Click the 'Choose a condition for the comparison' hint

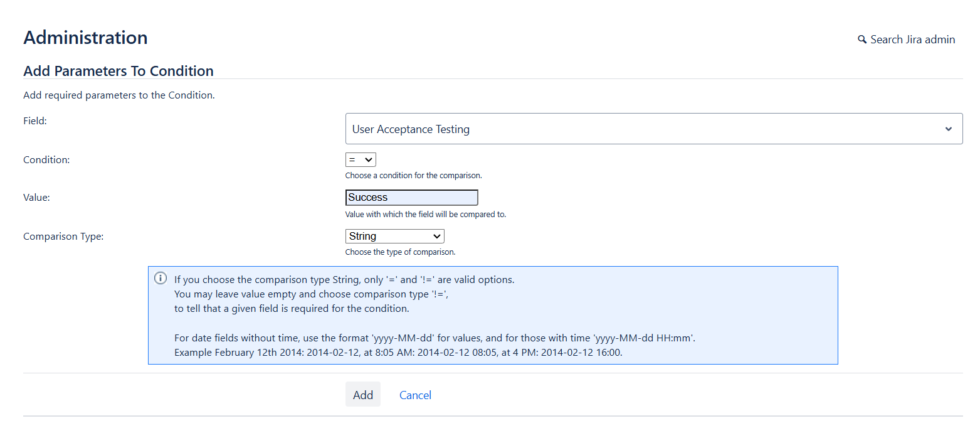(413, 176)
